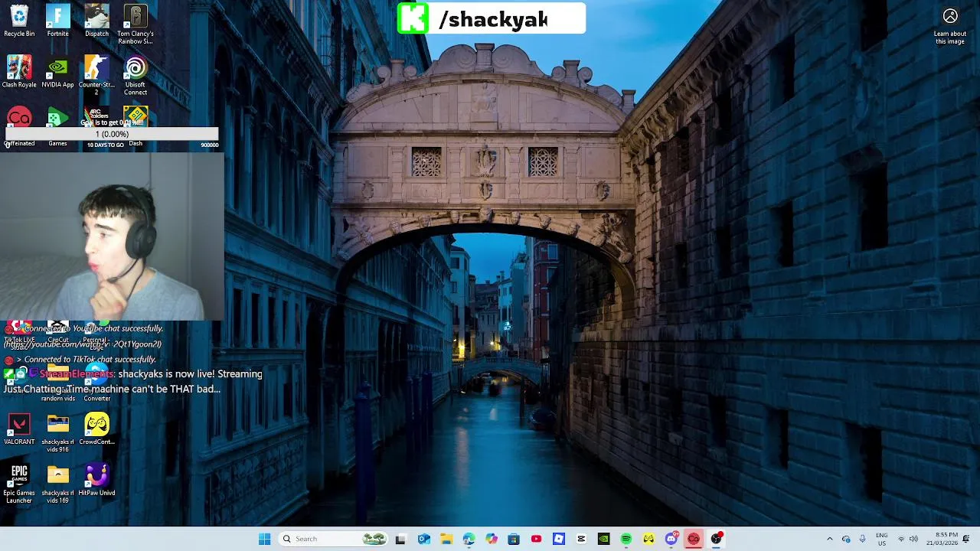Click the /shackyak Kick channel banner
The height and width of the screenshot is (551, 980).
coord(491,18)
